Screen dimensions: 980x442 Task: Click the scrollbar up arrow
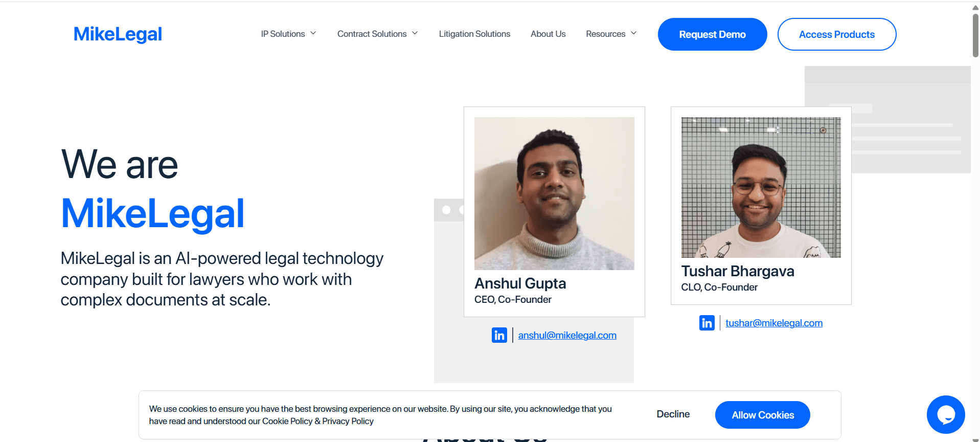975,7
